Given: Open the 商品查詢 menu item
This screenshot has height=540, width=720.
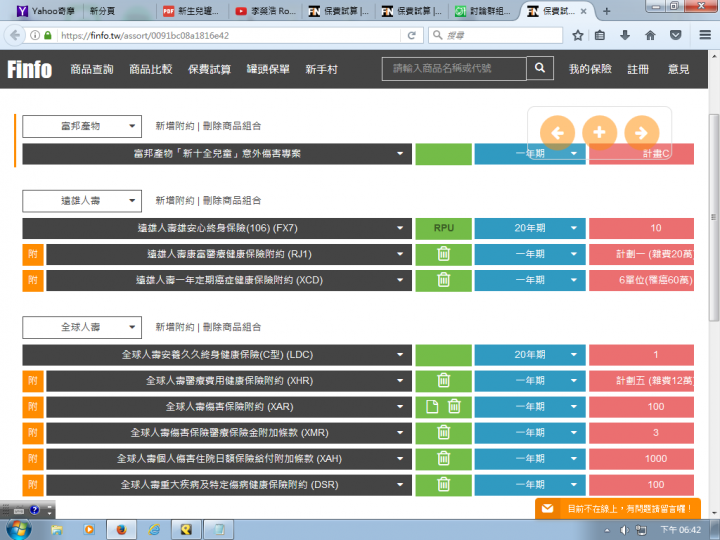Looking at the screenshot, I should point(92,69).
